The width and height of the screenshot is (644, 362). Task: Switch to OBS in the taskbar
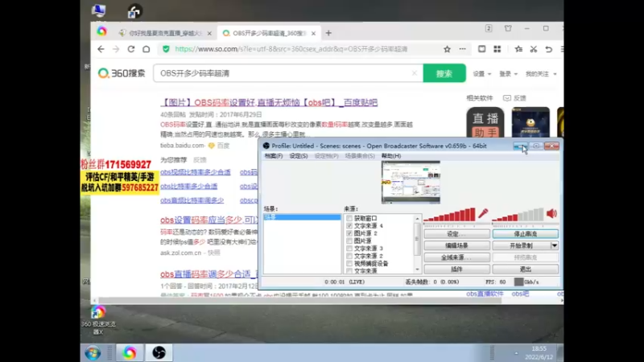(x=159, y=352)
